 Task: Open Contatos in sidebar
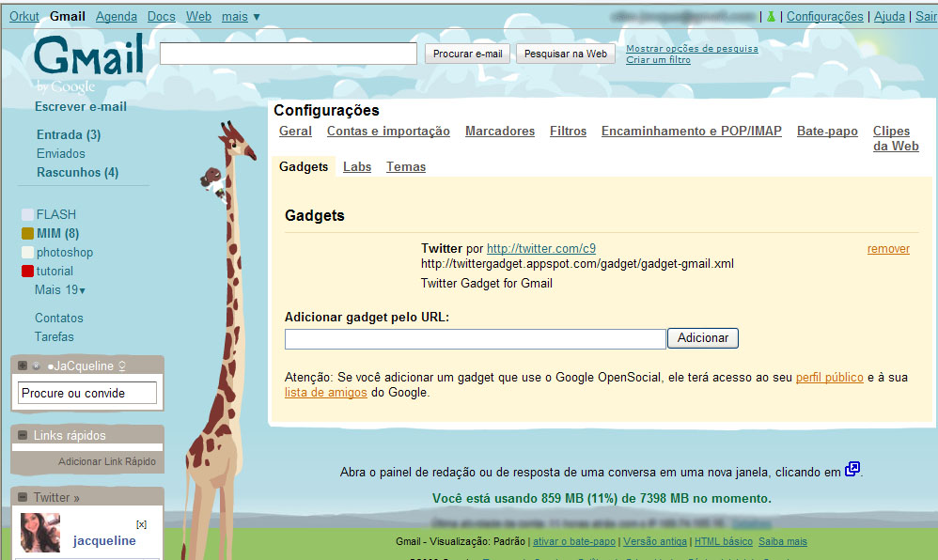coord(58,319)
